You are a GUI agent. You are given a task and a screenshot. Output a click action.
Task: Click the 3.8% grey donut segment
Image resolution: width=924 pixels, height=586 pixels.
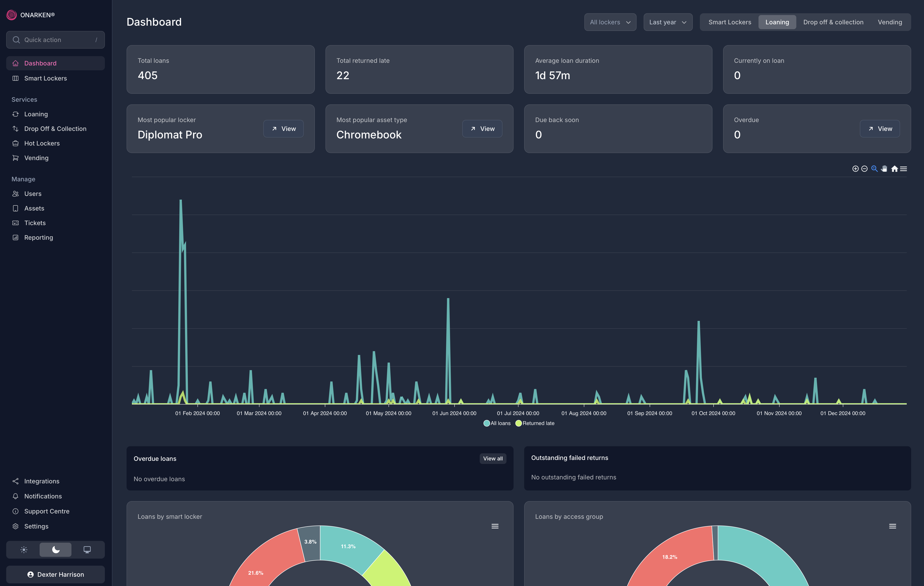tap(311, 542)
